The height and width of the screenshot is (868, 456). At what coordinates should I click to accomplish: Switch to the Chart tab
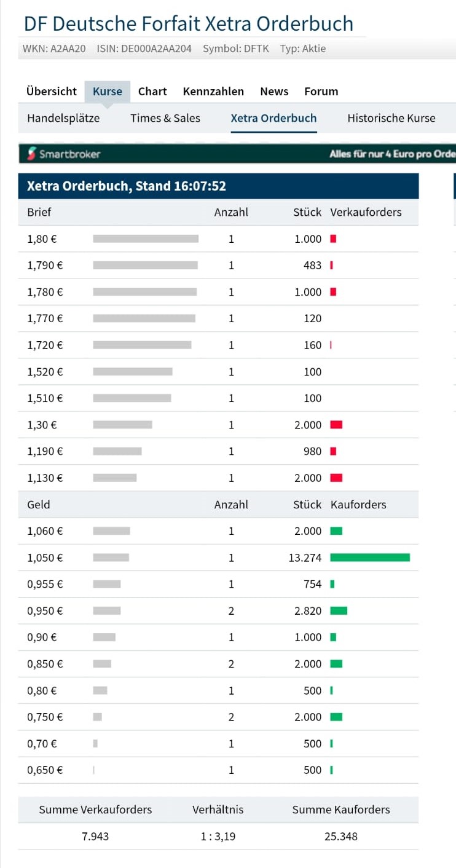pyautogui.click(x=152, y=91)
